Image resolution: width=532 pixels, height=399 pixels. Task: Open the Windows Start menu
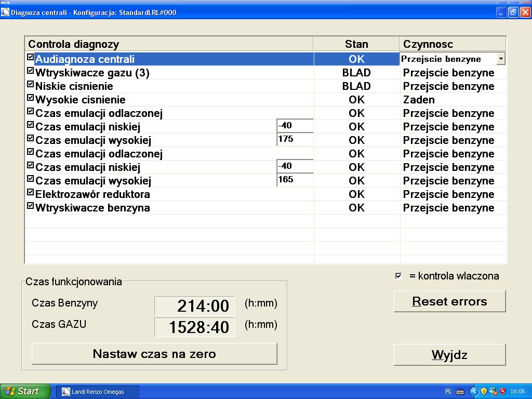click(25, 391)
